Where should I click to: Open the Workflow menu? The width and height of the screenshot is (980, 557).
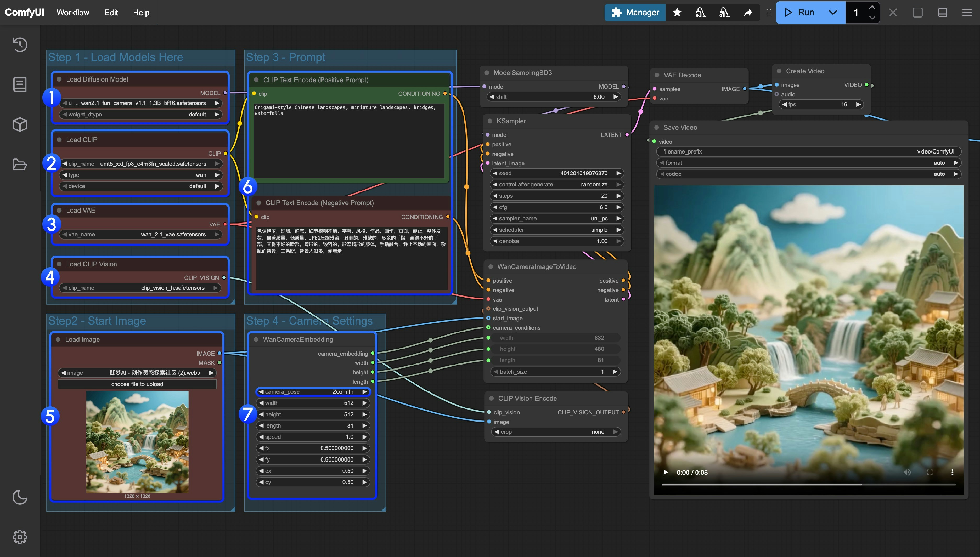(73, 12)
